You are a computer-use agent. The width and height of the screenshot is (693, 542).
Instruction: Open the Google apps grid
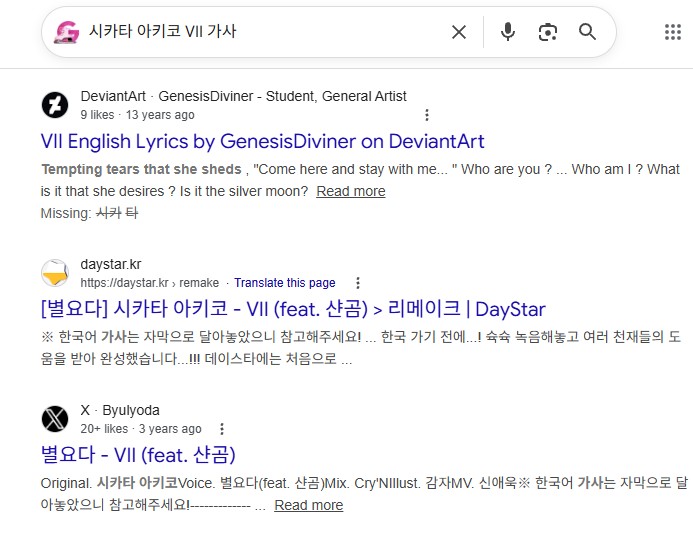pos(673,32)
